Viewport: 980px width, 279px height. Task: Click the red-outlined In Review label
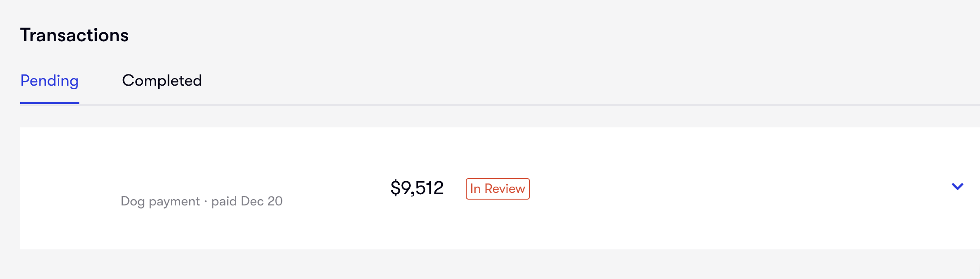click(498, 189)
